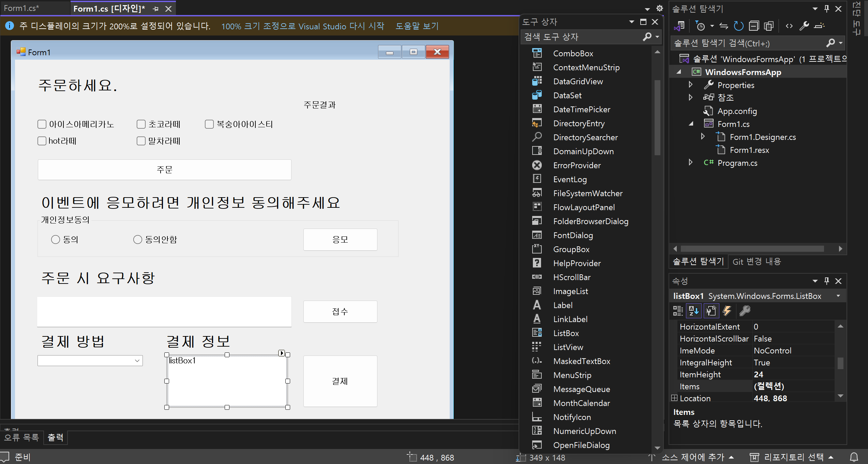This screenshot has width=868, height=464.
Task: Click alphabetical sort icon in properties
Action: coord(694,310)
